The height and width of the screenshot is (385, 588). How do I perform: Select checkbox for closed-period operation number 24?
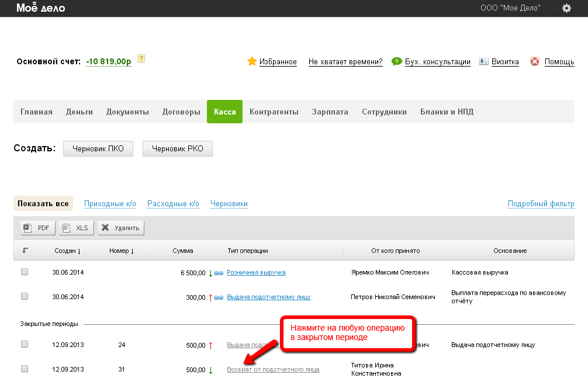point(25,345)
